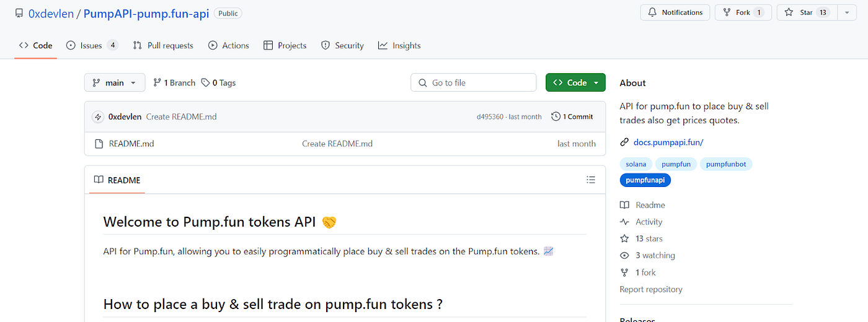Open the PumpAPI-pump.fun-api repository link

(x=146, y=13)
